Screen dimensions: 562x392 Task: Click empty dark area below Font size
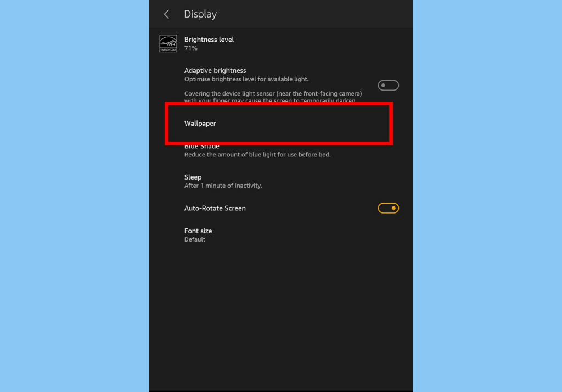[281, 316]
